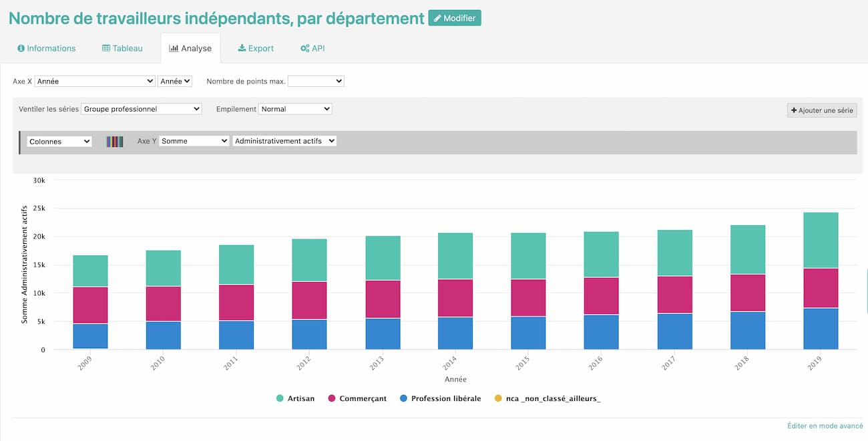Expand the Nombre de points max. dropdown
This screenshot has height=441, width=868.
coord(316,81)
